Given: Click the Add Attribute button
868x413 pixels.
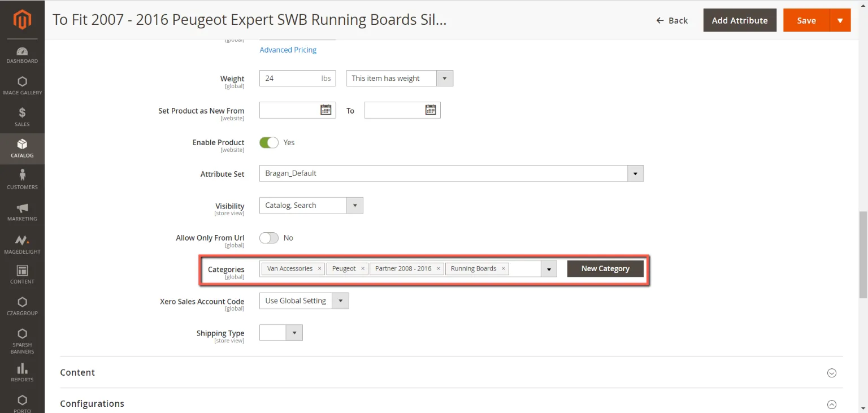Looking at the screenshot, I should coord(740,20).
